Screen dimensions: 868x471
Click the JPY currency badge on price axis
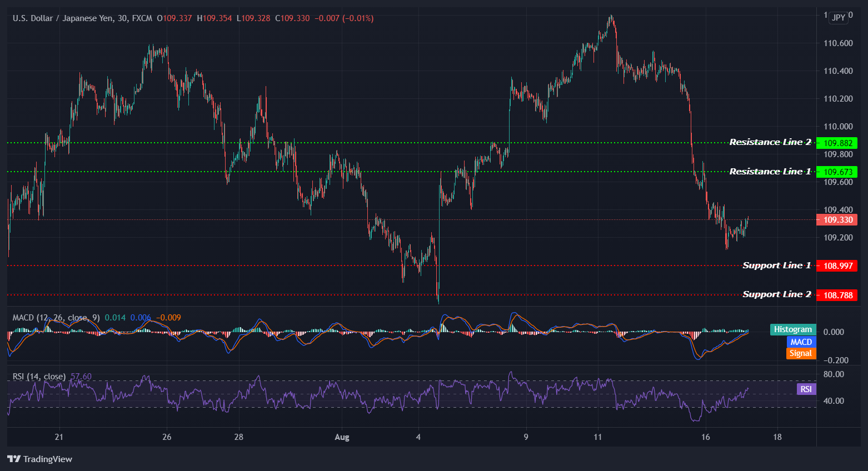[838, 17]
